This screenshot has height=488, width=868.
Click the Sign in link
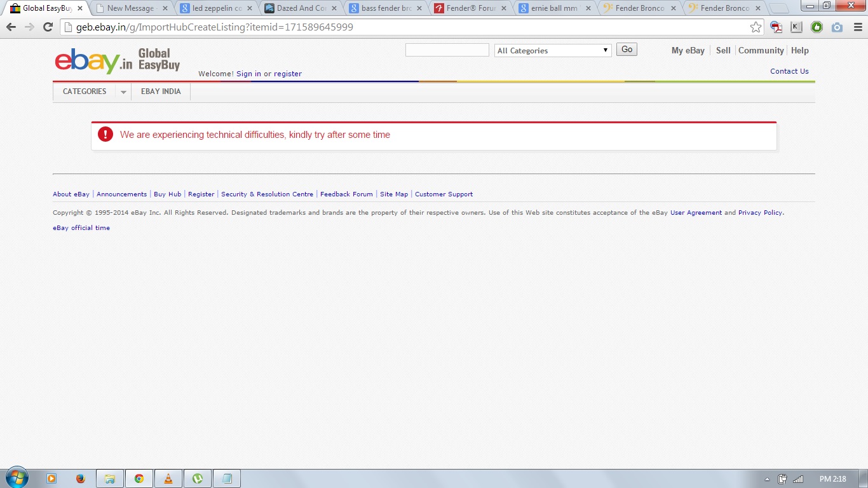(x=248, y=74)
